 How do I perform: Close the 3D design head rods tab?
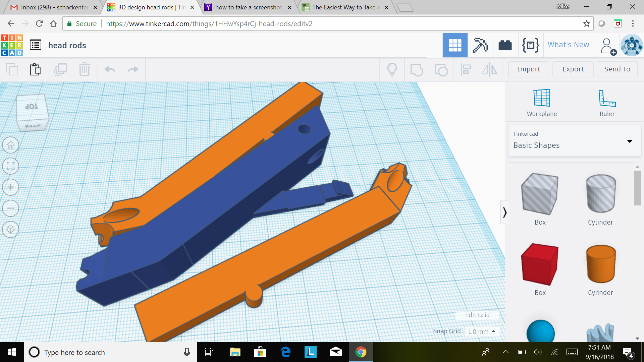click(x=192, y=7)
